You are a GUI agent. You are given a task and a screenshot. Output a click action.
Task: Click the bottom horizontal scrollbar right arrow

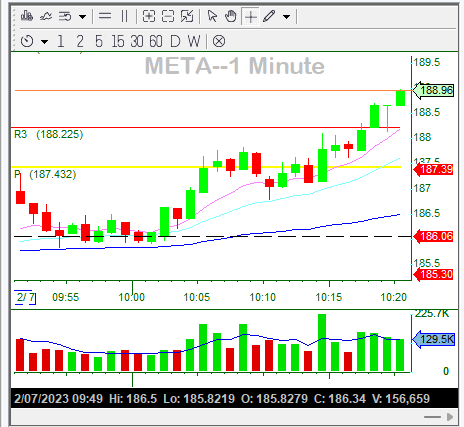tap(450, 417)
